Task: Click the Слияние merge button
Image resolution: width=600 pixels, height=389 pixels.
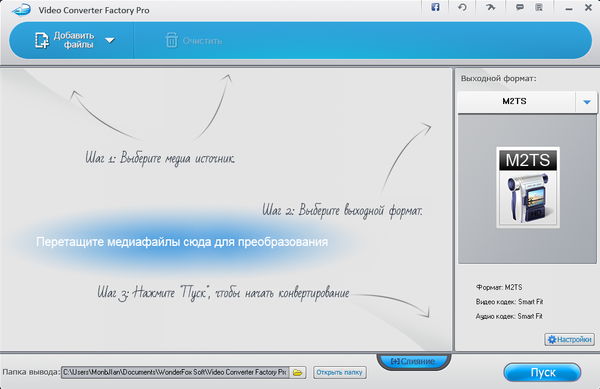Action: (x=414, y=361)
